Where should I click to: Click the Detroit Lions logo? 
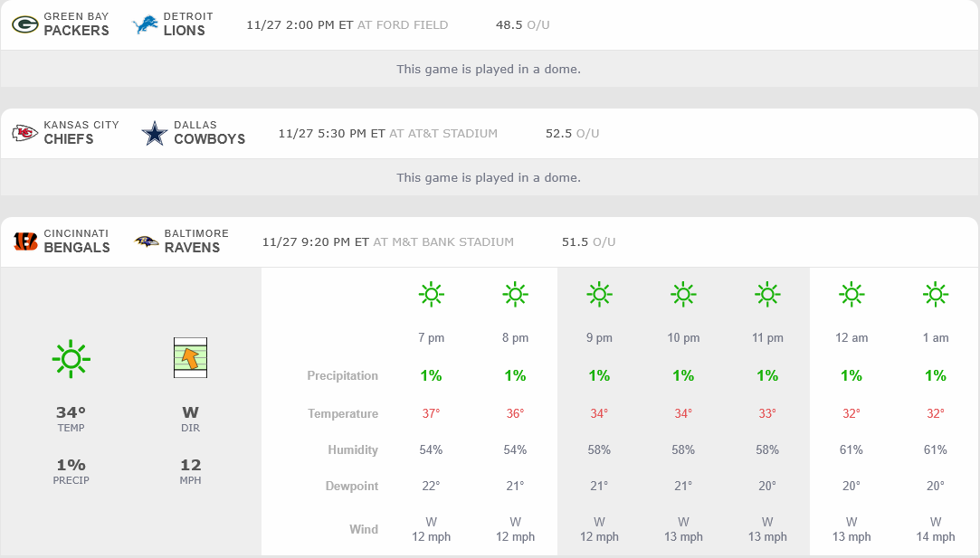(x=145, y=24)
